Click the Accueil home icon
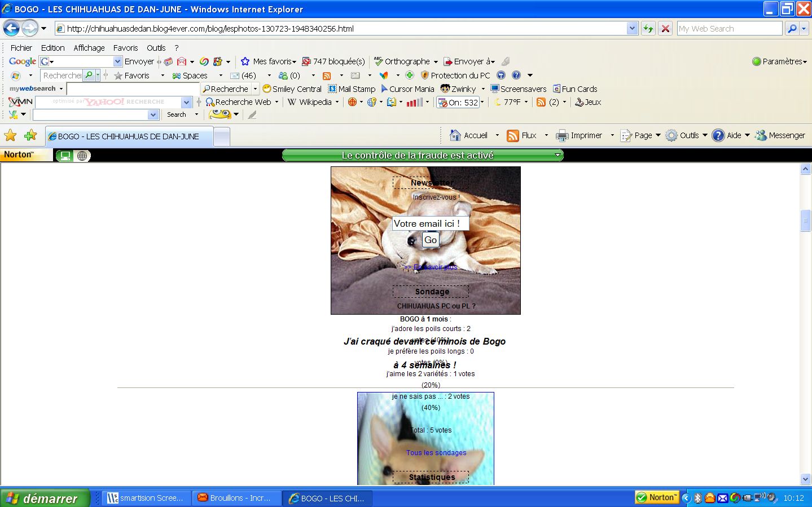This screenshot has height=507, width=812. 455,135
